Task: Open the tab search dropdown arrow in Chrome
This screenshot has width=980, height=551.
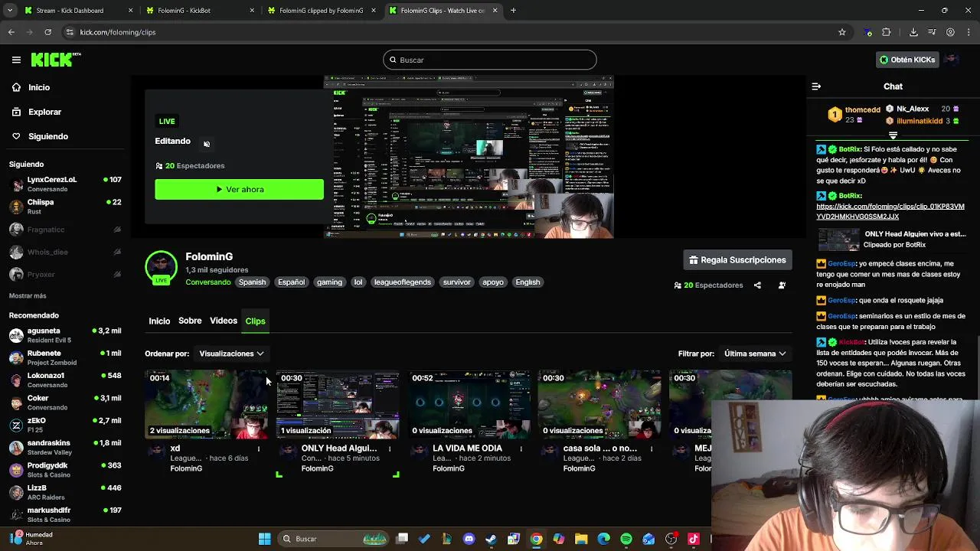Action: click(x=10, y=11)
